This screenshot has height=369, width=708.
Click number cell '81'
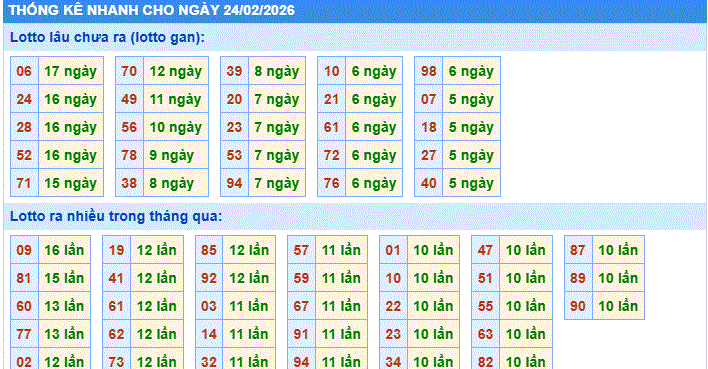(24, 278)
